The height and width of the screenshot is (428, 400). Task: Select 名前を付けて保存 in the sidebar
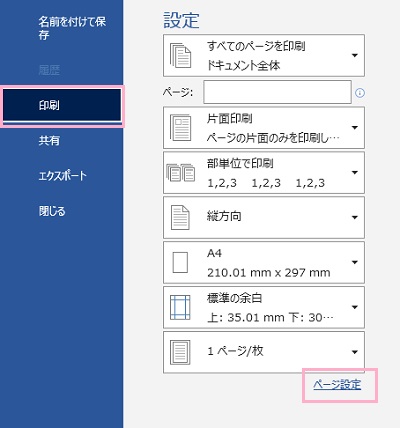click(x=72, y=28)
